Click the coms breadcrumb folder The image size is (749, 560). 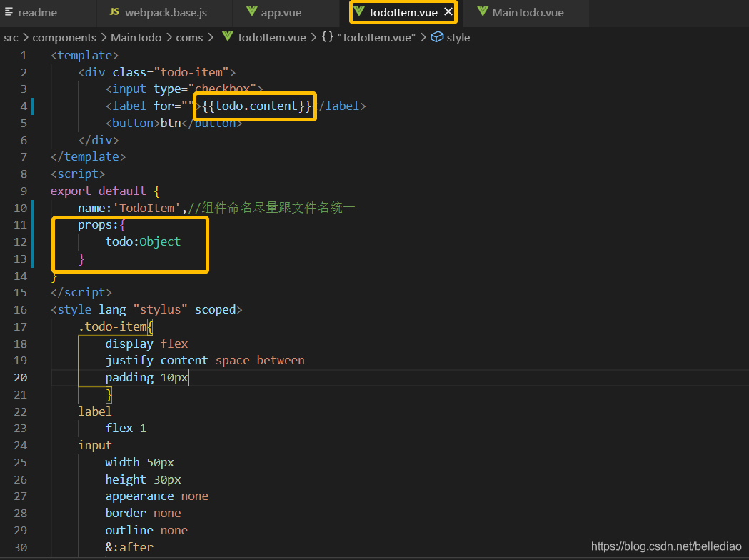click(x=189, y=38)
